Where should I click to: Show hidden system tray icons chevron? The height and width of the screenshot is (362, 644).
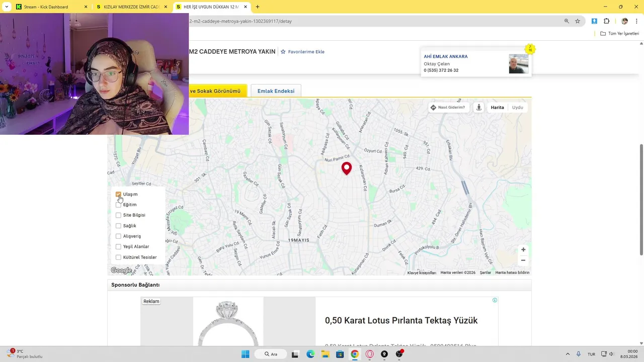[x=568, y=354]
